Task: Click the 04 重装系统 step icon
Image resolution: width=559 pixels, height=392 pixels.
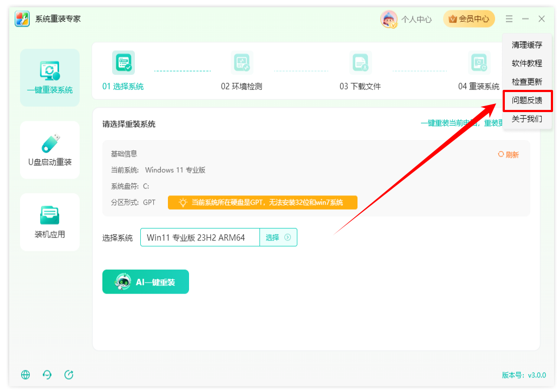Action: tap(479, 63)
